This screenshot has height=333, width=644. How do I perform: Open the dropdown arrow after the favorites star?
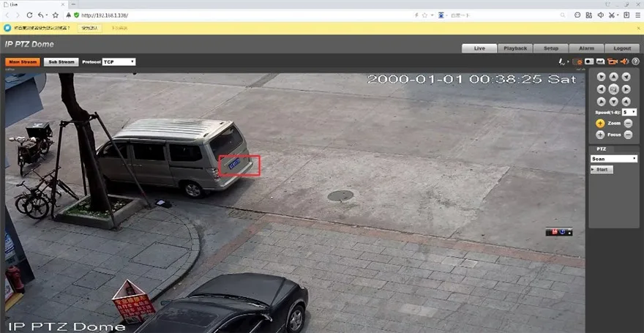point(432,15)
